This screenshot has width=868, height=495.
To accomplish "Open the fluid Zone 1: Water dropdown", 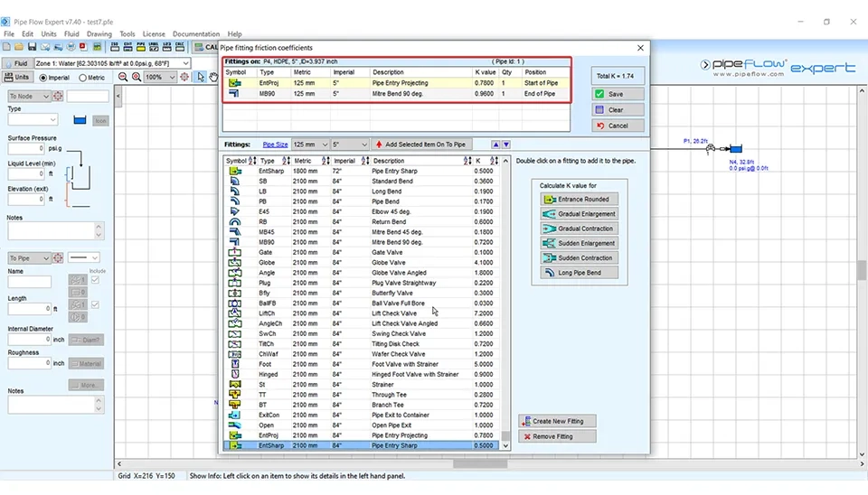I will [186, 63].
